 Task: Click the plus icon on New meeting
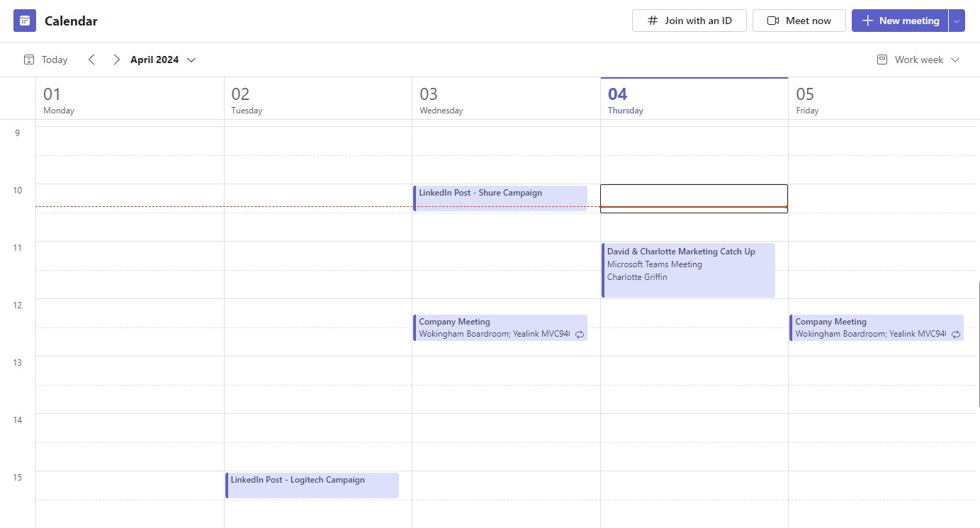tap(866, 21)
